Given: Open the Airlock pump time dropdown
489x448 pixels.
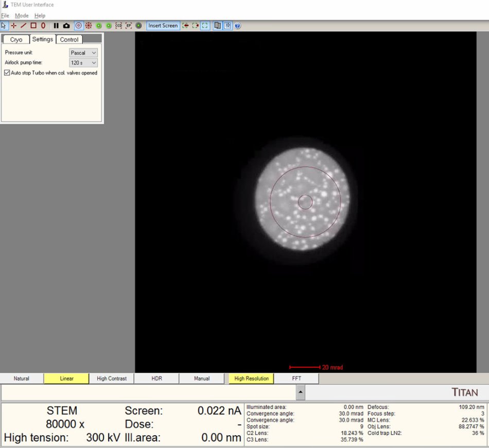Looking at the screenshot, I should coord(82,62).
